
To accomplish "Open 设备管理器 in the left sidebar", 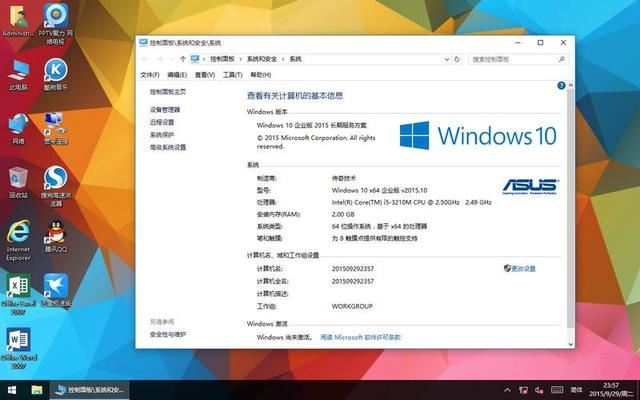I will click(x=165, y=109).
